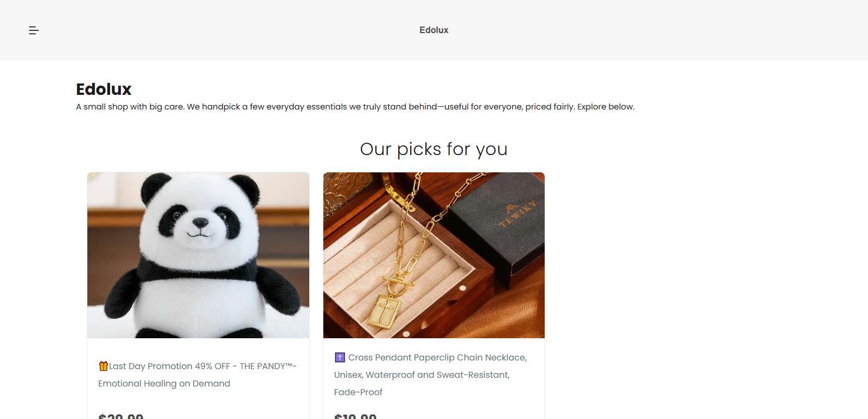Click the shop description paragraph text

355,107
